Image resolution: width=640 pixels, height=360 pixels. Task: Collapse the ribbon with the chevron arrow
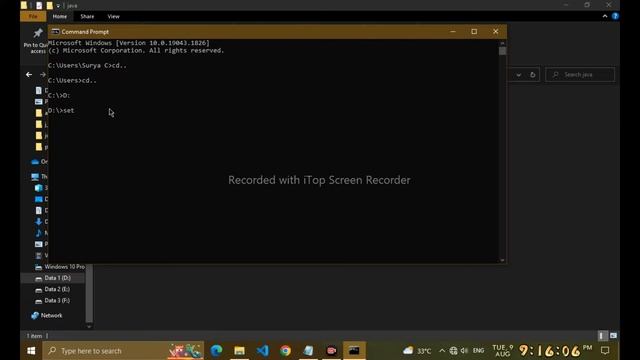(604, 16)
